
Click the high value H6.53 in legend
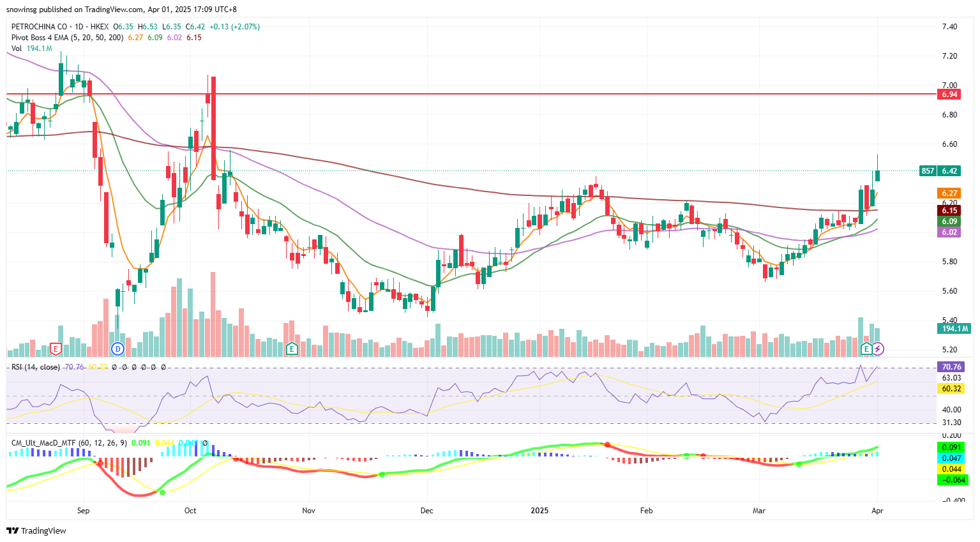(x=147, y=27)
